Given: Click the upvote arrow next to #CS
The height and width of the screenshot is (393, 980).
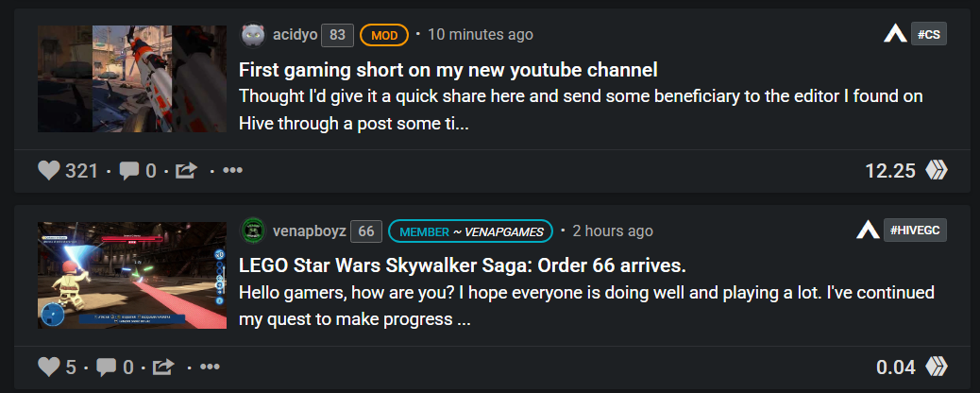Looking at the screenshot, I should click(895, 34).
